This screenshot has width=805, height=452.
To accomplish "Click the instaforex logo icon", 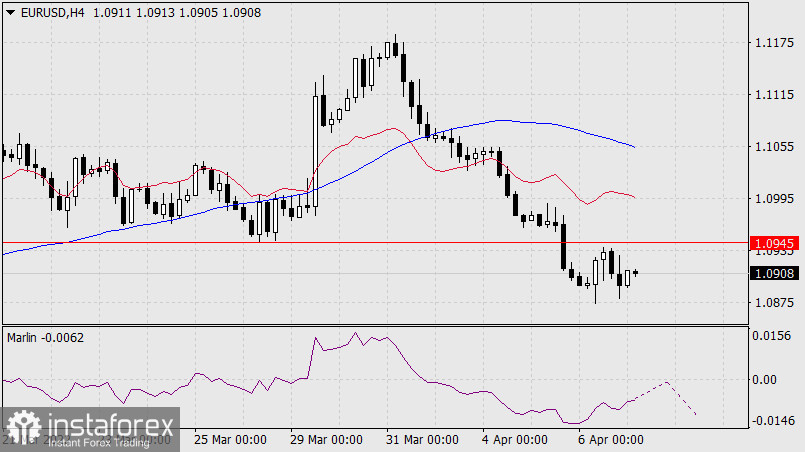I will click(23, 427).
